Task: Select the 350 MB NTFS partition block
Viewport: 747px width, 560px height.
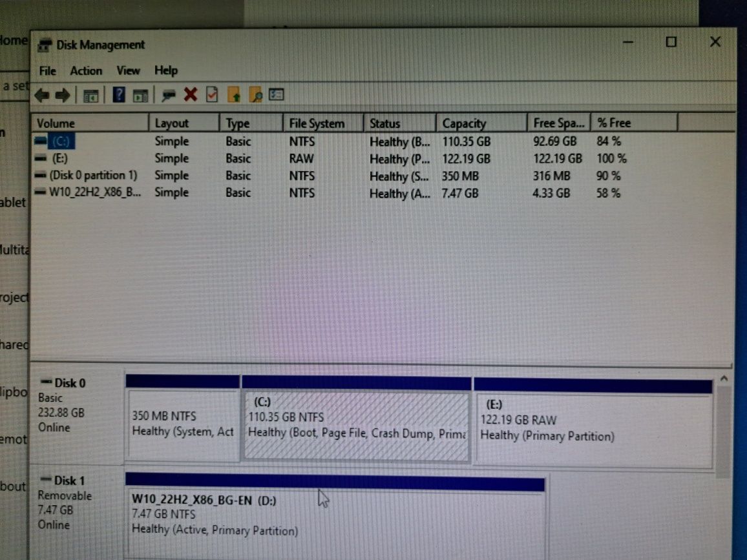Action: (x=184, y=419)
